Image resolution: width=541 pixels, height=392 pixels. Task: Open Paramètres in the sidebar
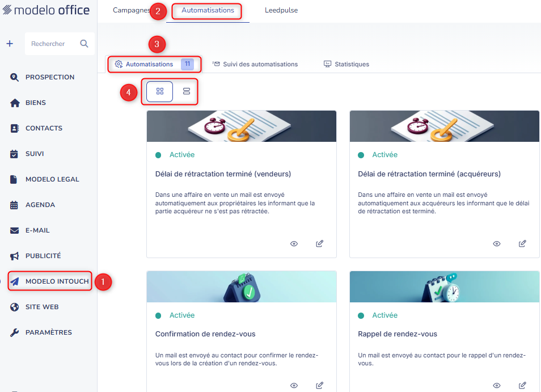point(48,332)
